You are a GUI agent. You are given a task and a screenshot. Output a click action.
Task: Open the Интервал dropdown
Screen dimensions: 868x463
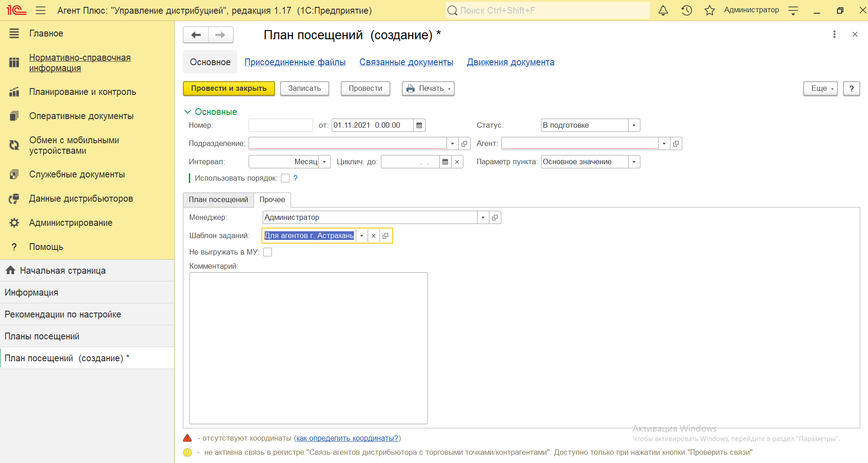(x=324, y=161)
